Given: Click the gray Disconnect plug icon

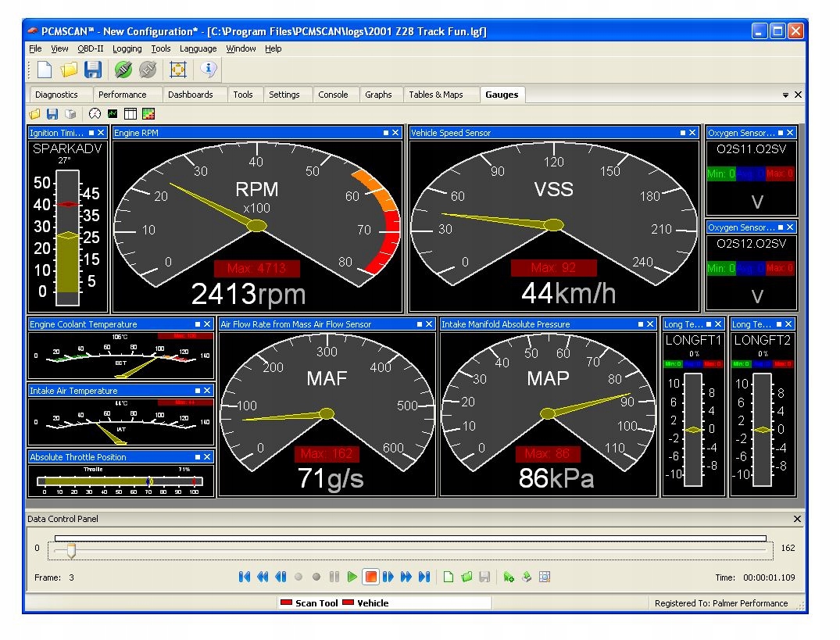Looking at the screenshot, I should click(148, 70).
